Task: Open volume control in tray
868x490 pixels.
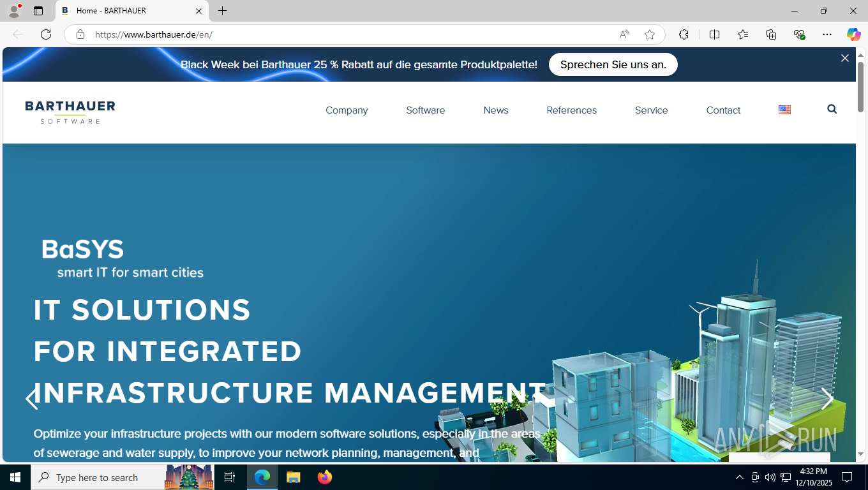Action: pos(770,477)
